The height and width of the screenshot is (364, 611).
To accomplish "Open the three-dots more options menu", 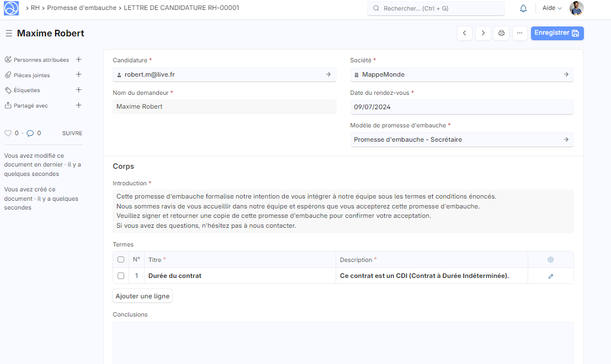I will pyautogui.click(x=519, y=33).
